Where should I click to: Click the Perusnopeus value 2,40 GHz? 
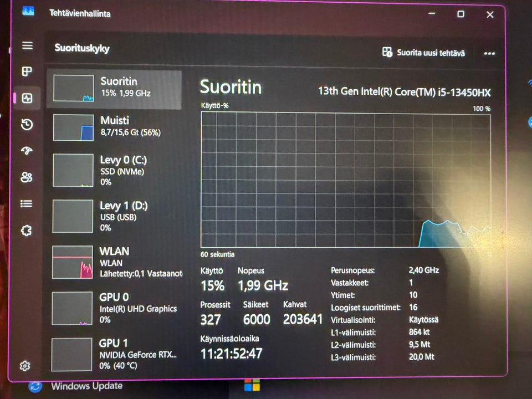[424, 270]
